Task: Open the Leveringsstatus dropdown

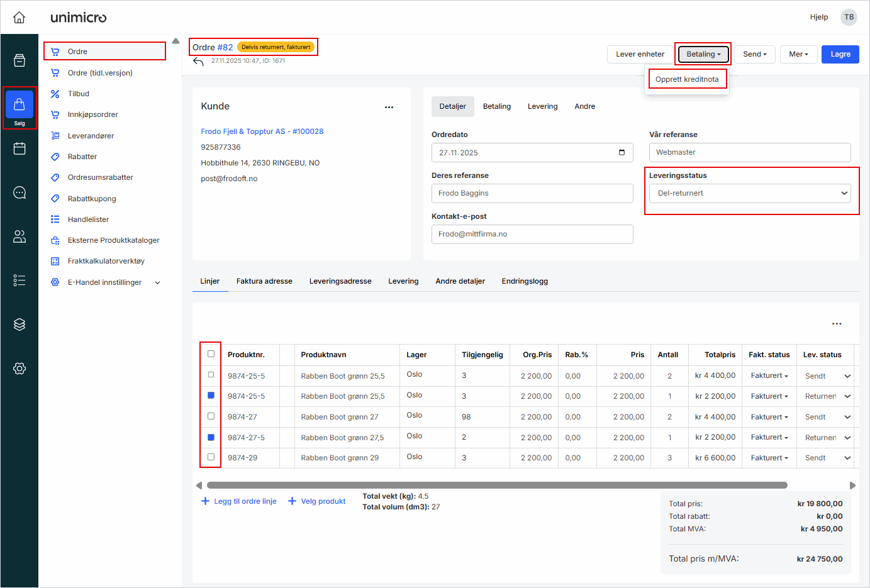Action: (749, 193)
